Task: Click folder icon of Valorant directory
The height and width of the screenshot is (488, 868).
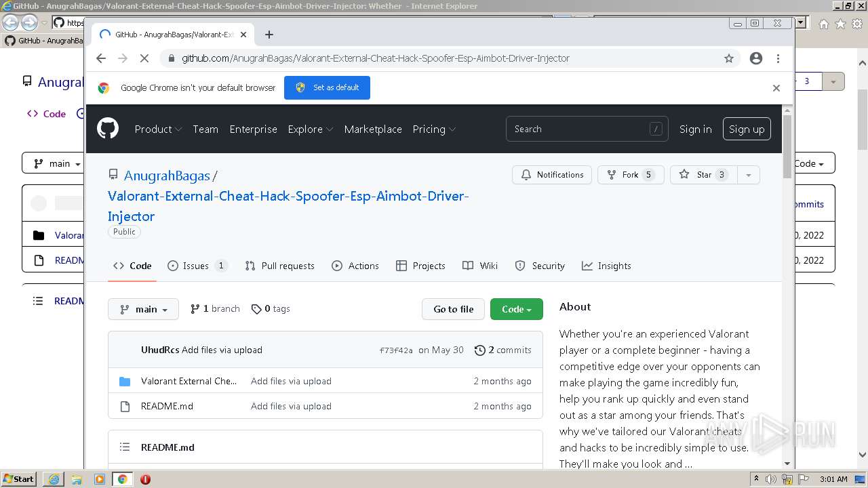Action: [125, 382]
